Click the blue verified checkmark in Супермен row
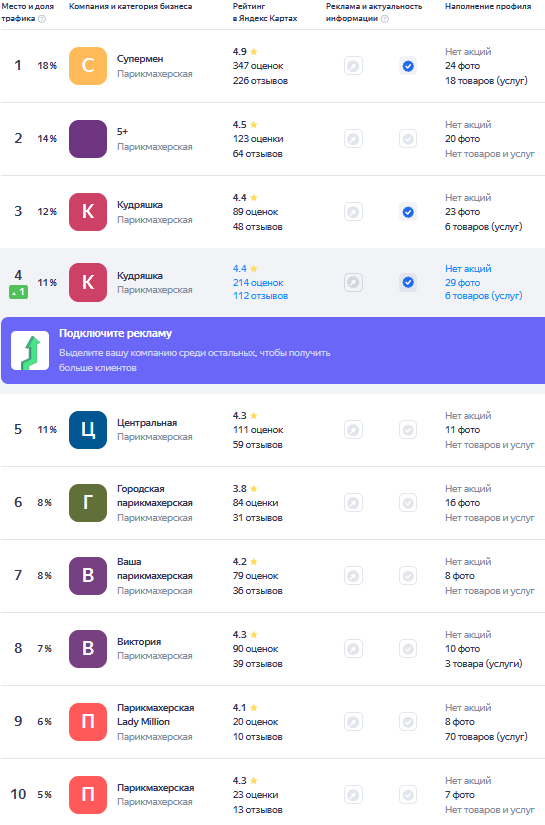545x825 pixels. pyautogui.click(x=408, y=66)
